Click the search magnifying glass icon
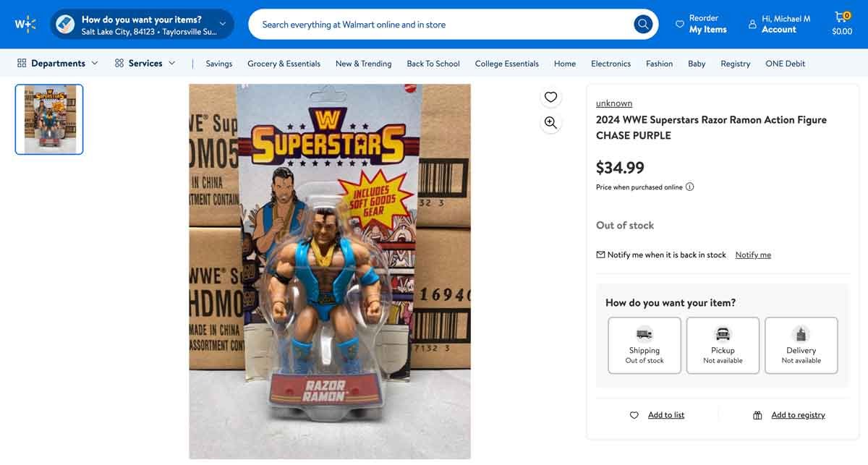The image size is (868, 465). pyautogui.click(x=642, y=24)
